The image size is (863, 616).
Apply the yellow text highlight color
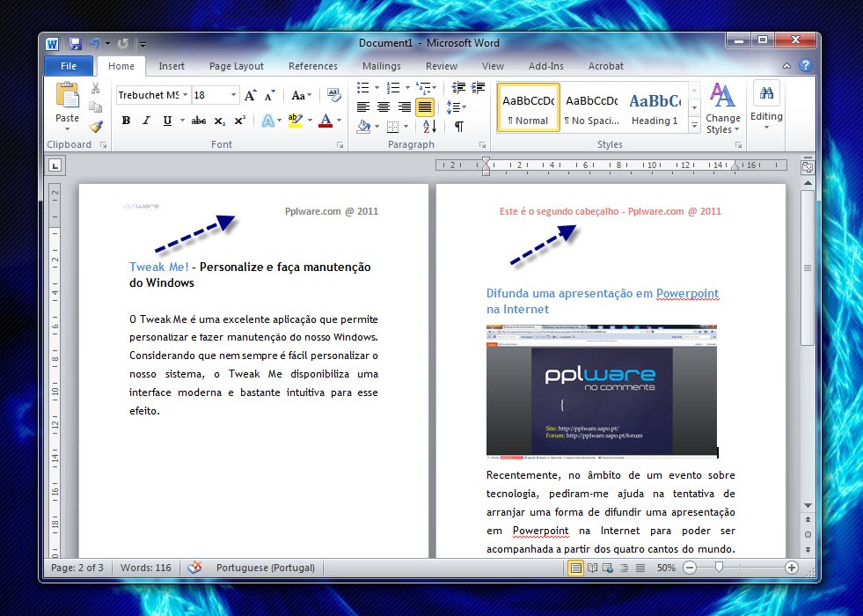[x=296, y=121]
